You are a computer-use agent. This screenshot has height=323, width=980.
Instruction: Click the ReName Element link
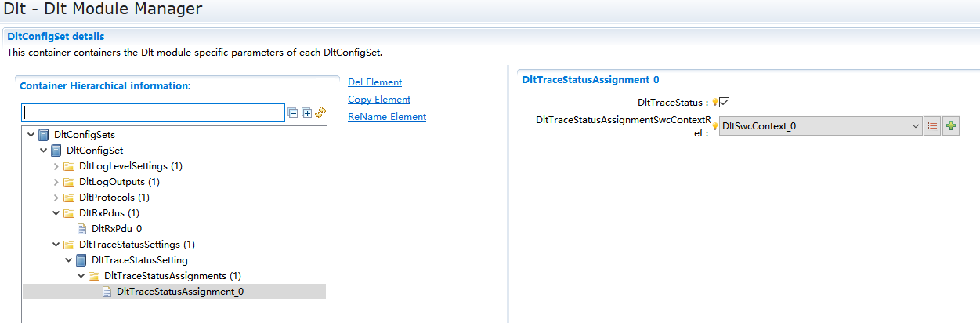387,117
